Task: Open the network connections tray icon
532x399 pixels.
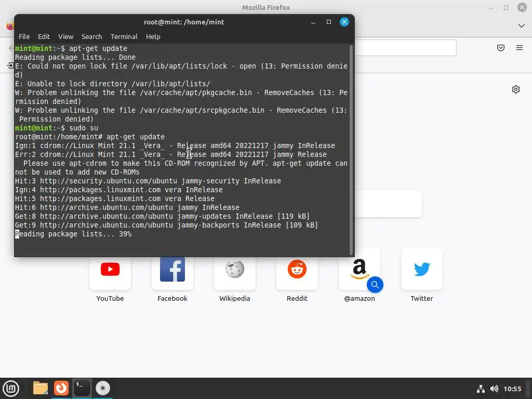Action: click(x=481, y=389)
